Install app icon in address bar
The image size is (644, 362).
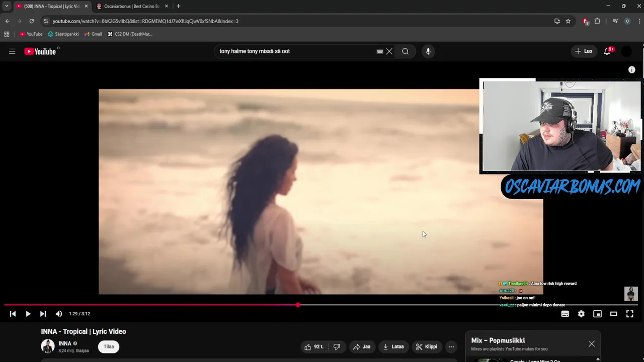(557, 21)
